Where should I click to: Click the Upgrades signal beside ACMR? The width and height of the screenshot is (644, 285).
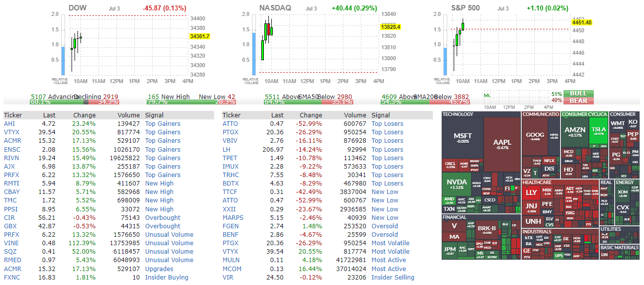coord(159,269)
